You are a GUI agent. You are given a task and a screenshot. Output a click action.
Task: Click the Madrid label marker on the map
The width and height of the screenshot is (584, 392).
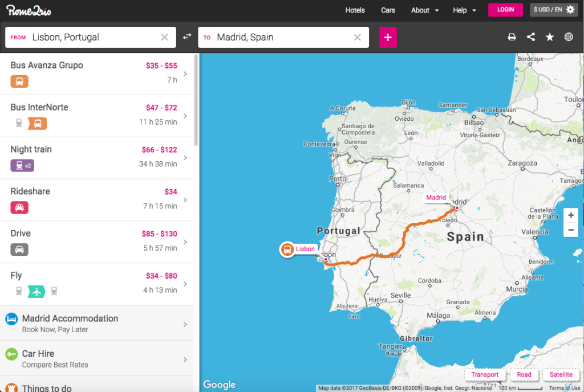point(436,198)
